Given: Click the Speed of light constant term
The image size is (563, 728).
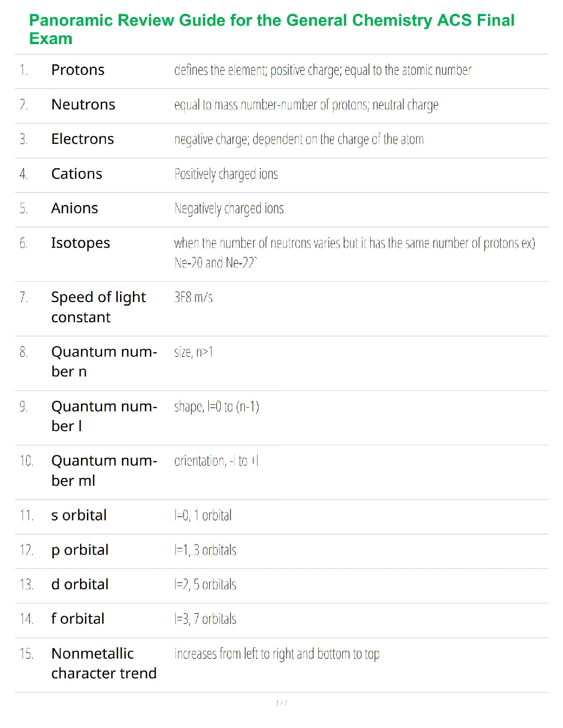Looking at the screenshot, I should [x=98, y=307].
